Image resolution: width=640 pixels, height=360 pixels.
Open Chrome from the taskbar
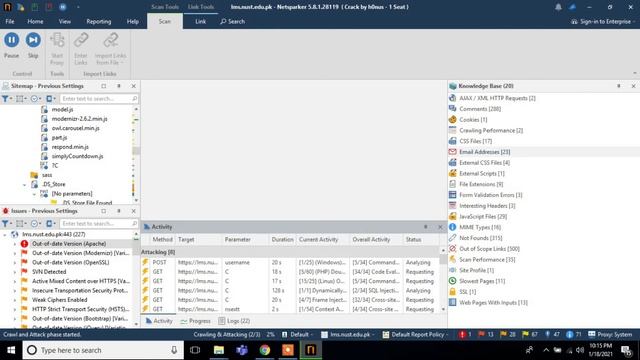point(265,350)
